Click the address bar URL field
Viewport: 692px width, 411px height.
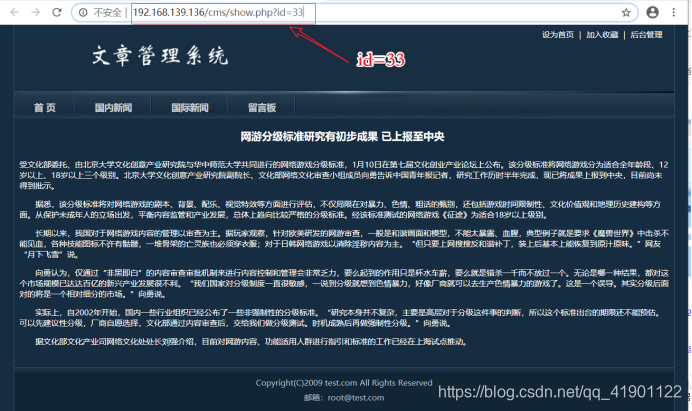click(355, 12)
